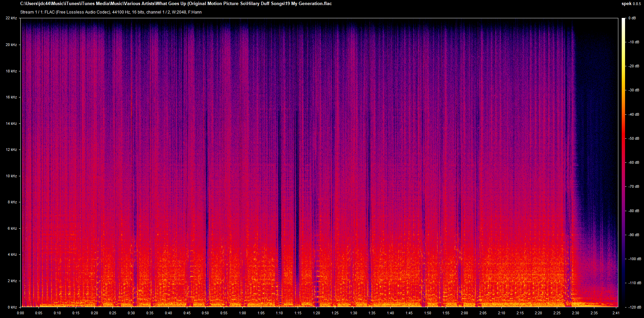Click the 0:50 time axis label
The height and width of the screenshot is (318, 644).
(x=205, y=313)
